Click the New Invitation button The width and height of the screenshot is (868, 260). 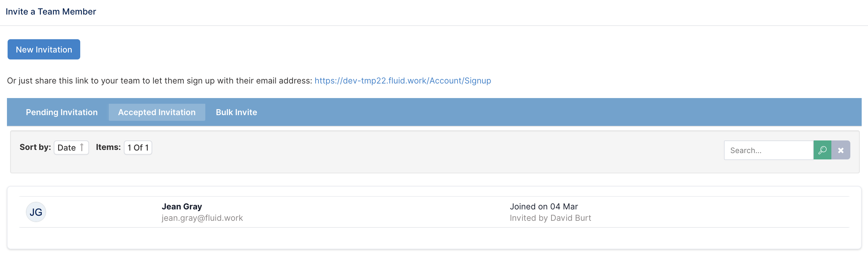[44, 49]
